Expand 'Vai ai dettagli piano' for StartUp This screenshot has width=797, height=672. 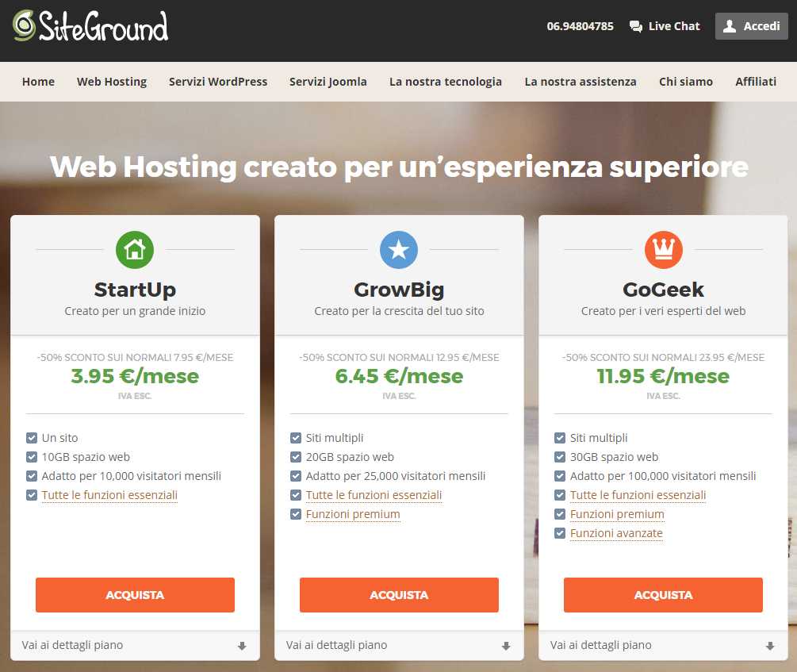(x=72, y=645)
